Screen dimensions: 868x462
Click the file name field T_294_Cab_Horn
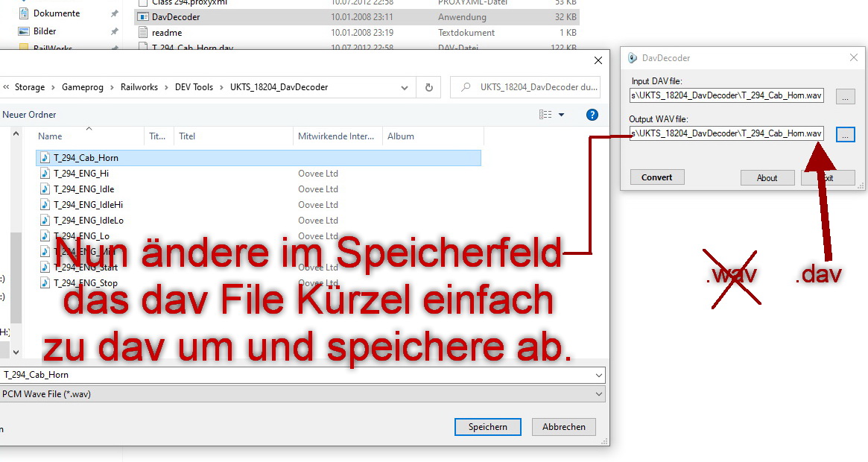(x=302, y=375)
